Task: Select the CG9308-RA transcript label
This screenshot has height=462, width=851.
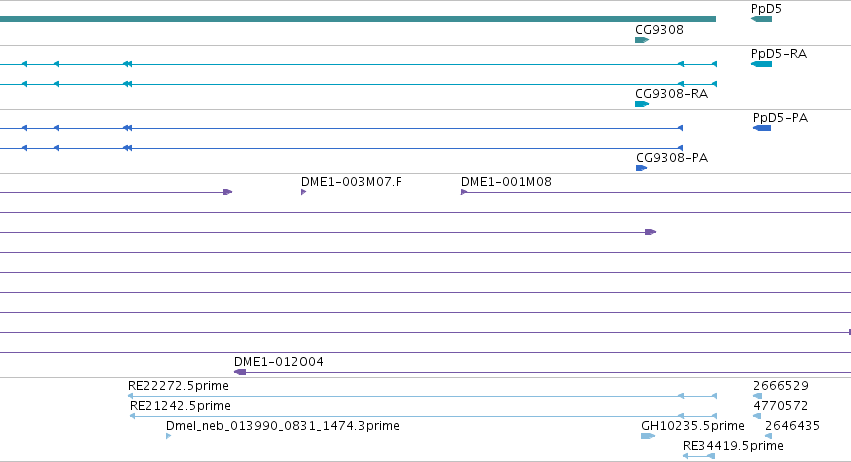Action: tap(671, 94)
